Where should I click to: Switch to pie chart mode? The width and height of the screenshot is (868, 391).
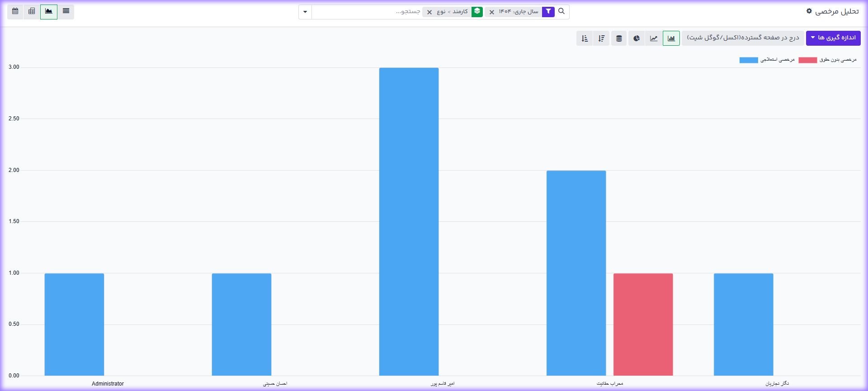click(637, 38)
